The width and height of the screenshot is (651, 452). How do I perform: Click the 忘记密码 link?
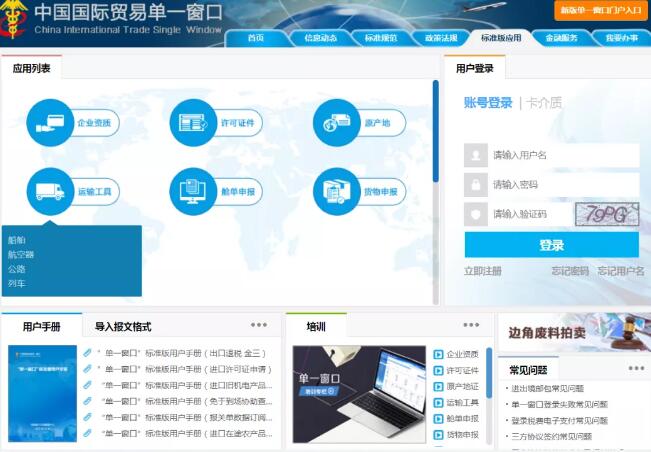pyautogui.click(x=570, y=271)
